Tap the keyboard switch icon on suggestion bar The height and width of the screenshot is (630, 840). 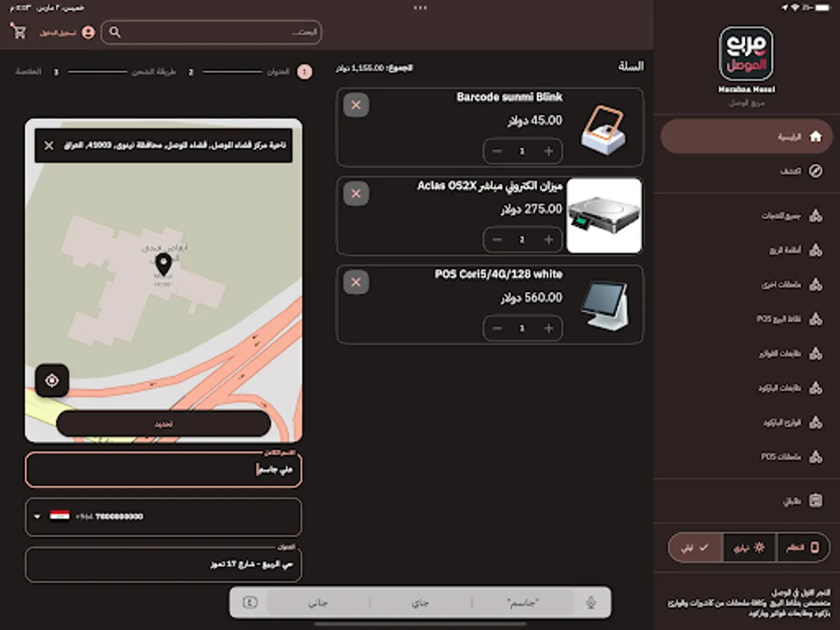pyautogui.click(x=250, y=602)
